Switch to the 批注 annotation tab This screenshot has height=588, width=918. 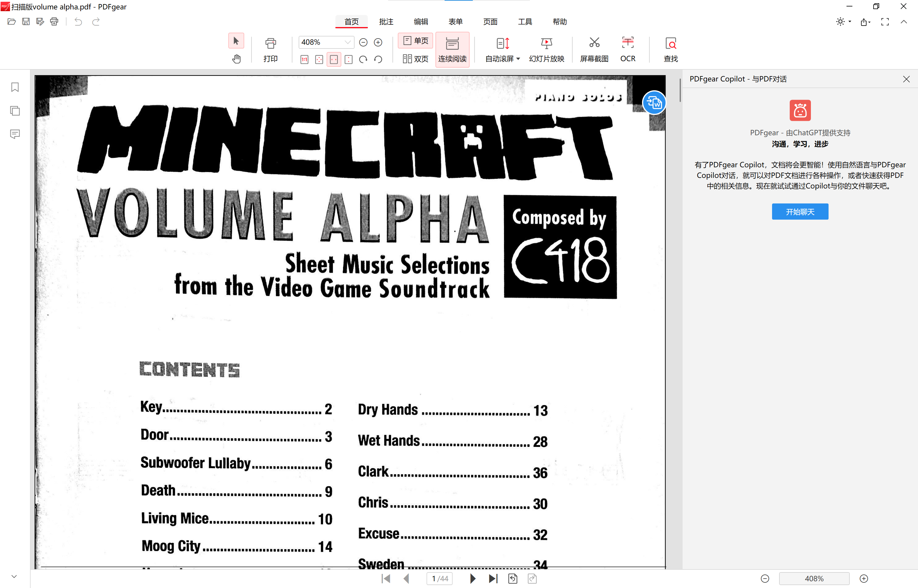click(386, 22)
